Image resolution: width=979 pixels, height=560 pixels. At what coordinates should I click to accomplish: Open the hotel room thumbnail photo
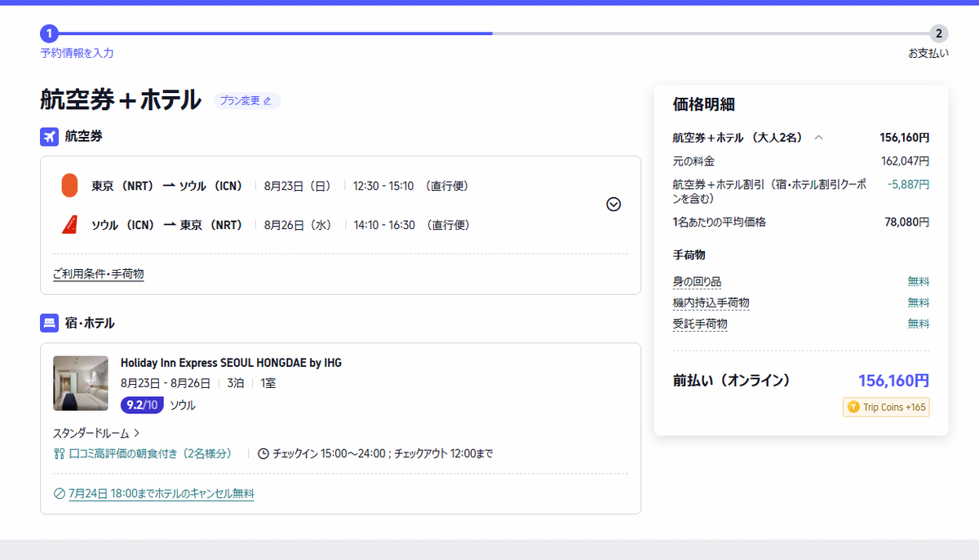pyautogui.click(x=81, y=383)
